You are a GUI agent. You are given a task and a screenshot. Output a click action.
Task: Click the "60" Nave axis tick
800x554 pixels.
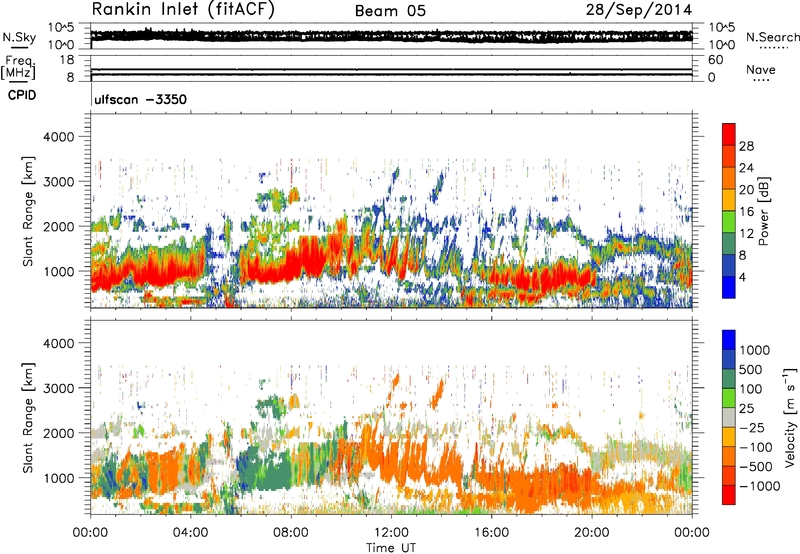click(x=716, y=60)
